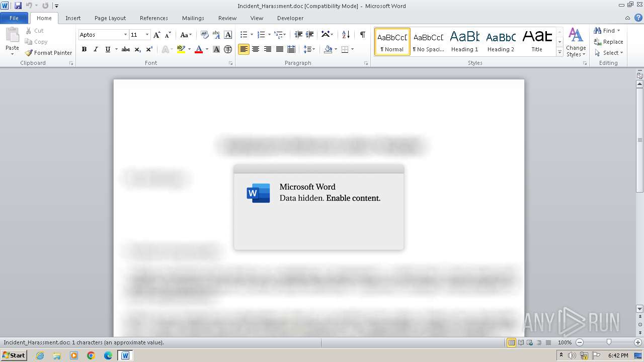Open the Select dropdown
The image size is (644, 362).
click(x=609, y=53)
